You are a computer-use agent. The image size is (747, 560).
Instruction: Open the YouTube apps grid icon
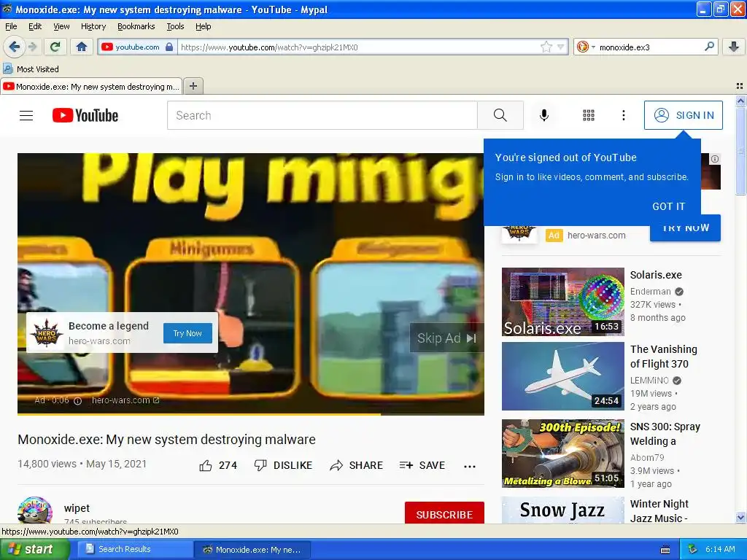[589, 115]
